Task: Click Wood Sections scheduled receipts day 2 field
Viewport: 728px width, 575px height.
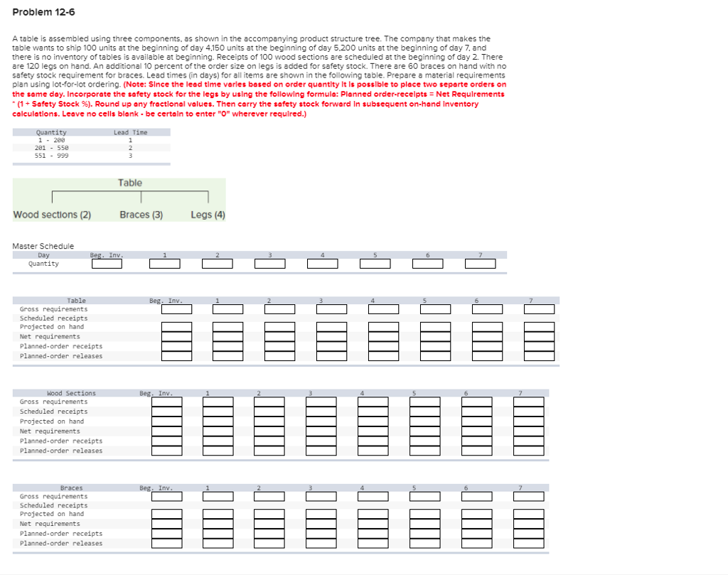Action: click(x=269, y=412)
